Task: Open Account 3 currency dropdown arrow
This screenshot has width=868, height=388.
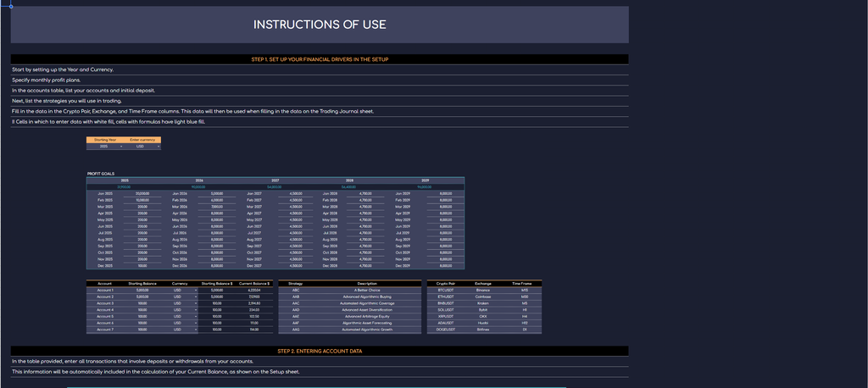Action: pyautogui.click(x=196, y=303)
